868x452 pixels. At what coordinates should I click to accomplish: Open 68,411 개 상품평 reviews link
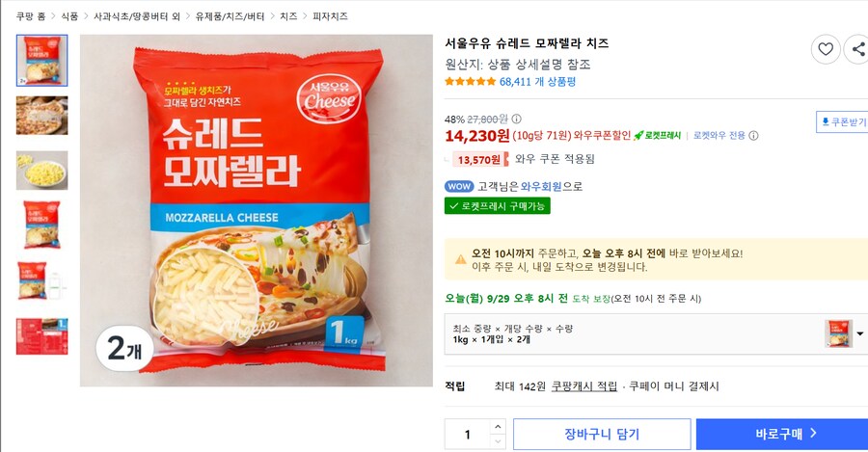tap(537, 82)
